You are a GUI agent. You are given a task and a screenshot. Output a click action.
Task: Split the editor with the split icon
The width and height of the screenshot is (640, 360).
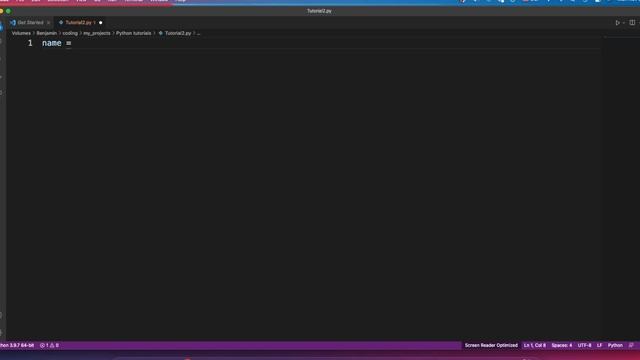coord(632,22)
